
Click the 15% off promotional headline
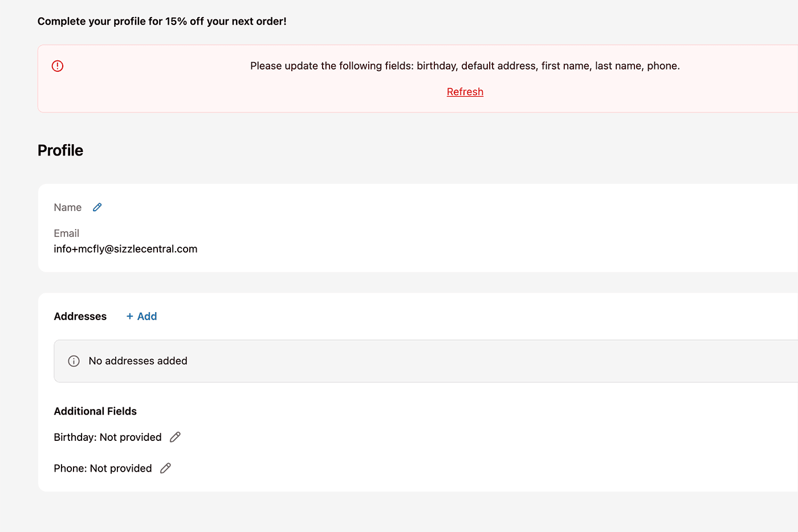point(162,22)
